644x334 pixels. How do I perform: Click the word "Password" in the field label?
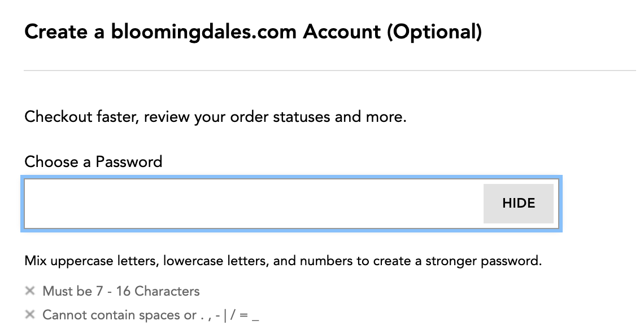tap(129, 162)
